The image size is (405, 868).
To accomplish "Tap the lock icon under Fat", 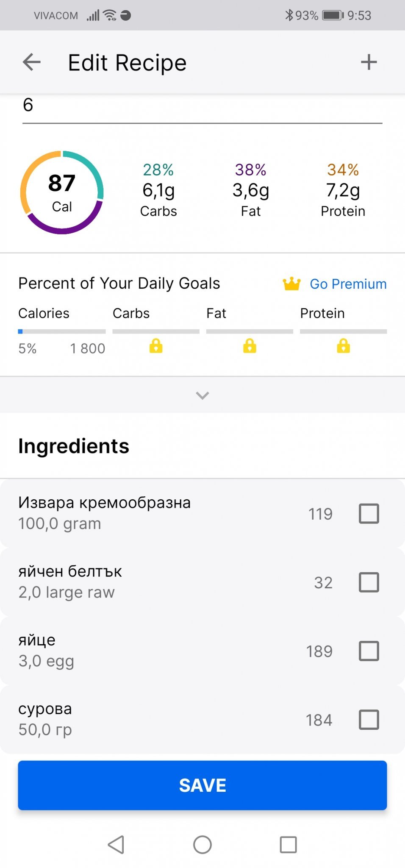I will tap(250, 346).
